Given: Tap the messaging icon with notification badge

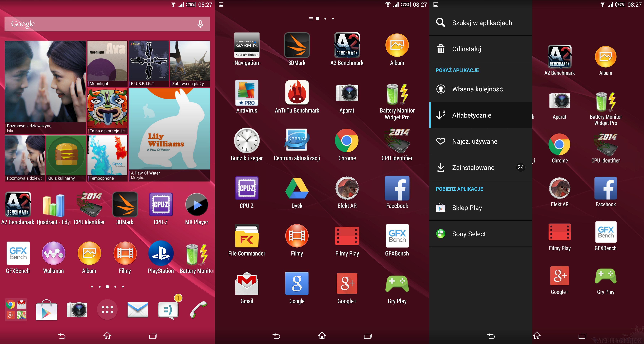Looking at the screenshot, I should coord(168,309).
